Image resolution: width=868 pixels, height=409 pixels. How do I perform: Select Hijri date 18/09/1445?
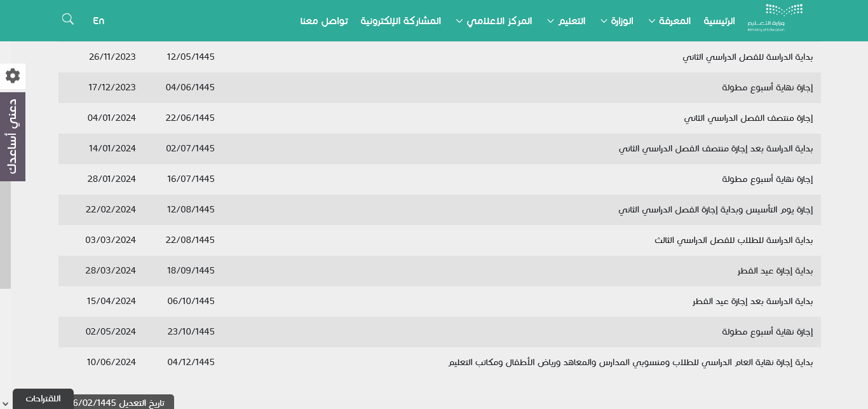(191, 270)
